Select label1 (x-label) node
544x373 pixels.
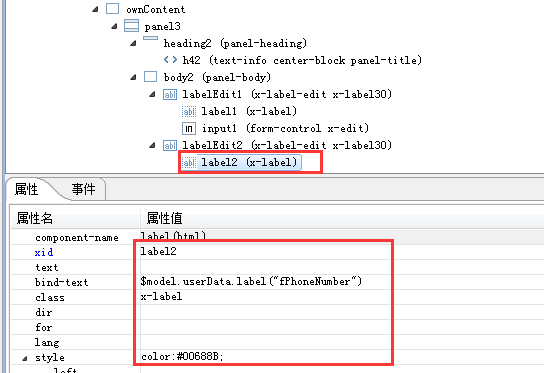249,111
